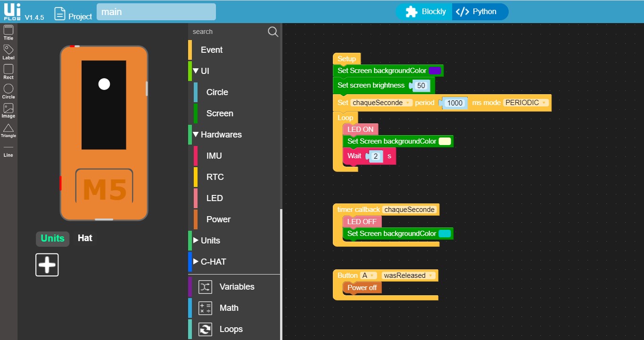Open the wasReleased event dropdown

(x=408, y=275)
